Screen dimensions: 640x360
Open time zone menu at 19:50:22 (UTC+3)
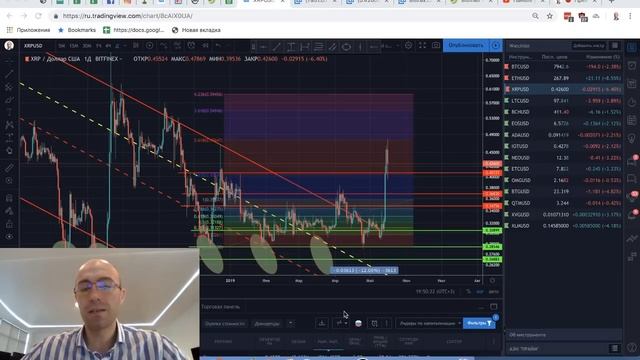coord(435,291)
